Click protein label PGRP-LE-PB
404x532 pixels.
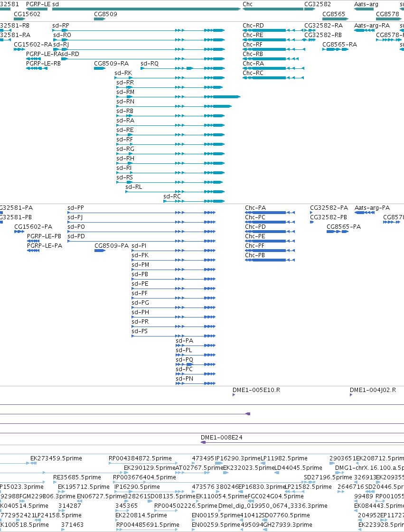(x=44, y=236)
